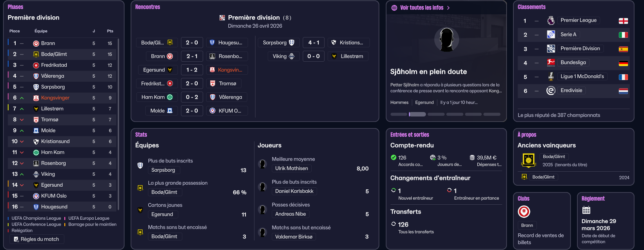The height and width of the screenshot is (250, 644).
Task: Open the Brann 2 - 1 Rosenborg score
Action: point(192,56)
